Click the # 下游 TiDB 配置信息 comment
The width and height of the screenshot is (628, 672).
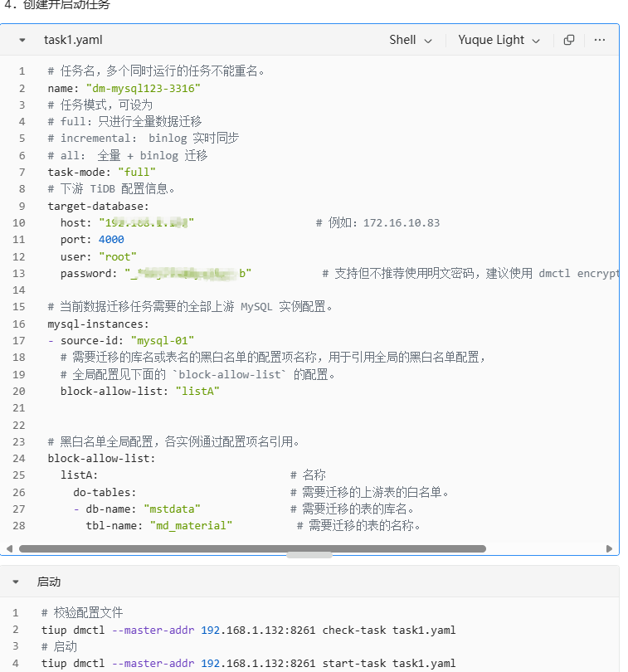(111, 188)
